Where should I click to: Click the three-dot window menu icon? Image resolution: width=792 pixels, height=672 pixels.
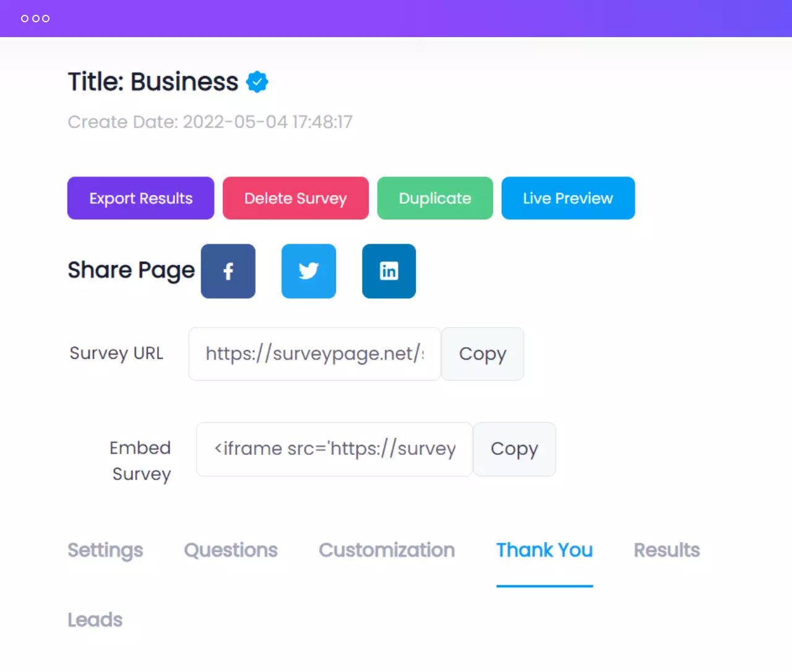[x=35, y=19]
